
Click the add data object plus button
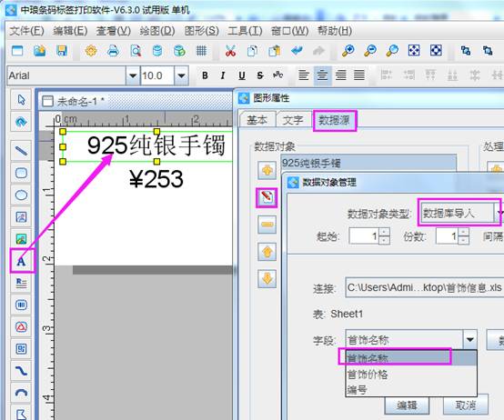267,170
